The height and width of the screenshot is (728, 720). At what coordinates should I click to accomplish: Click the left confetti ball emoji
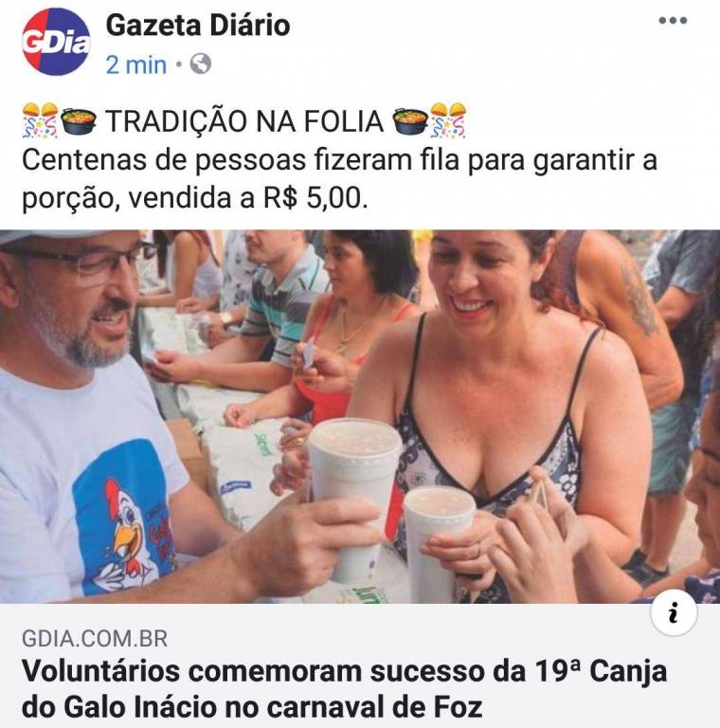[x=41, y=120]
